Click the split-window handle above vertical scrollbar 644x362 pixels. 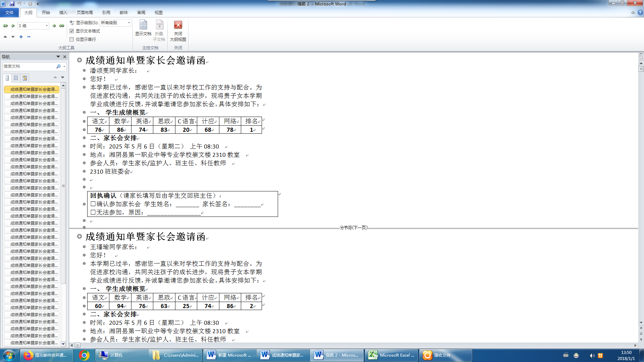coord(641,54)
